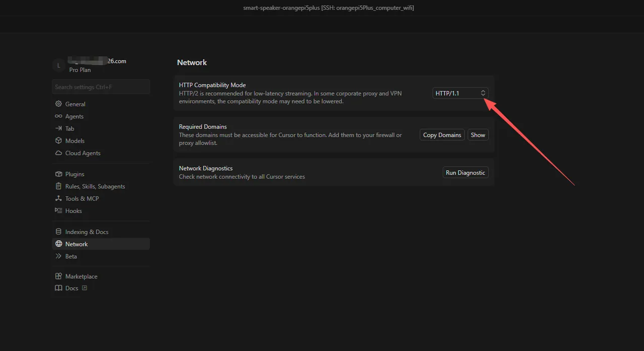Screen dimensions: 644x351
Task: Click the HTTP Compatibility Mode title
Action: tap(212, 85)
